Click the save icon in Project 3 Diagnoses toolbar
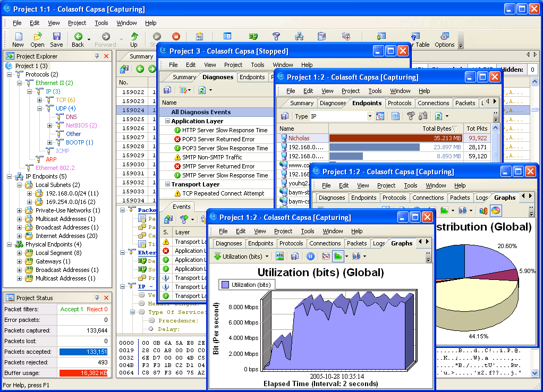 pos(167,90)
